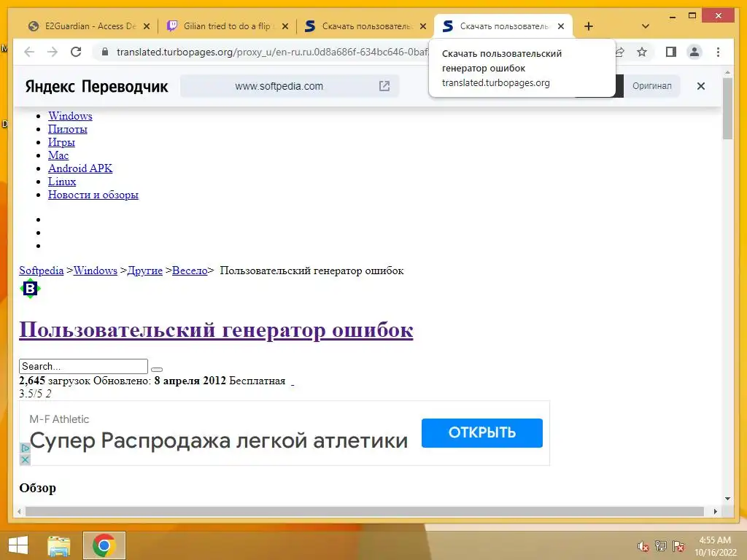Close the E2Guardian tab

click(147, 26)
